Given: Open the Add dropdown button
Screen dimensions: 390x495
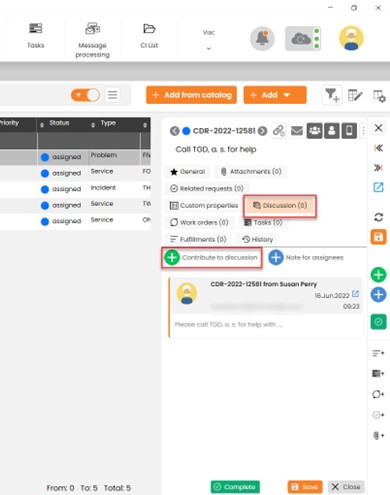Looking at the screenshot, I should point(275,95).
